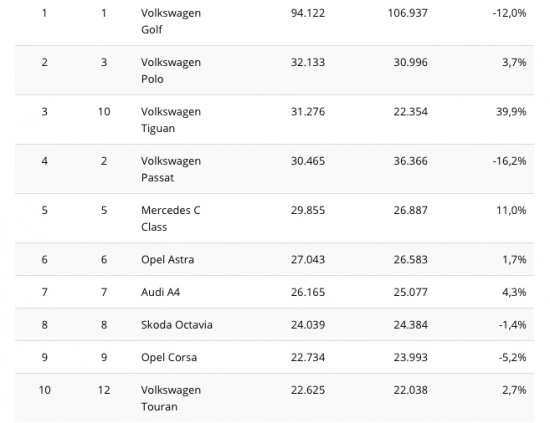The width and height of the screenshot is (550, 423).
Task: Select previous rank 12 in Touran row
Action: click(104, 390)
